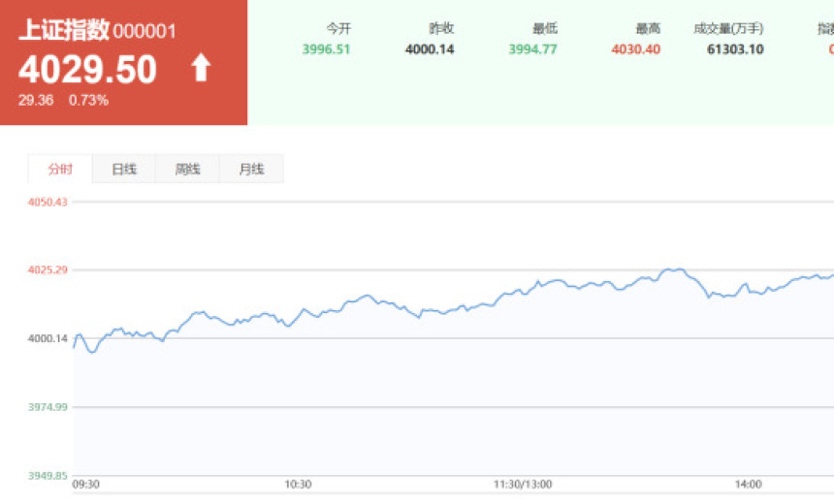Click the white up arrow icon

tap(201, 68)
